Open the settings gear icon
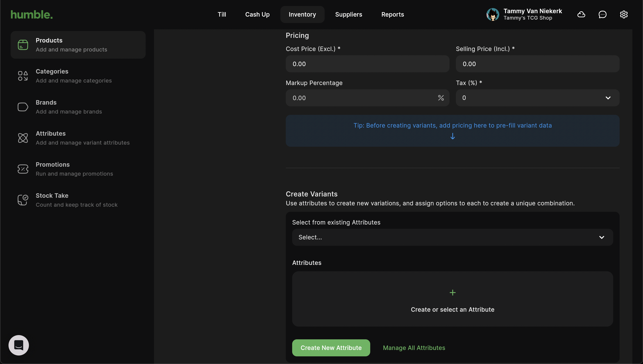Image resolution: width=643 pixels, height=364 pixels. point(623,14)
